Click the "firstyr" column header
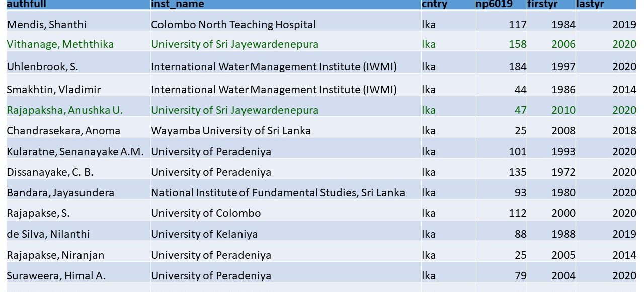 pos(542,4)
